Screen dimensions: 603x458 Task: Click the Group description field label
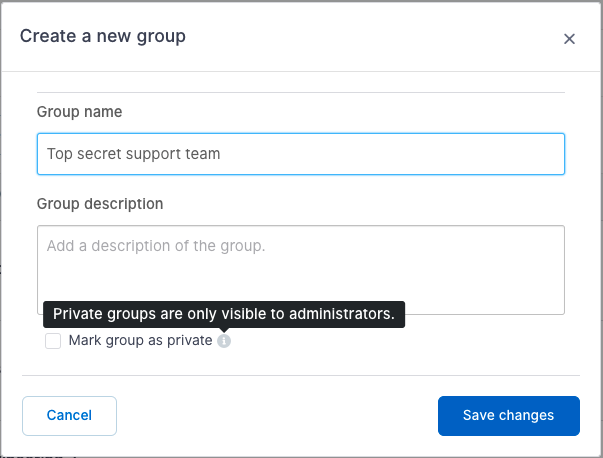100,204
